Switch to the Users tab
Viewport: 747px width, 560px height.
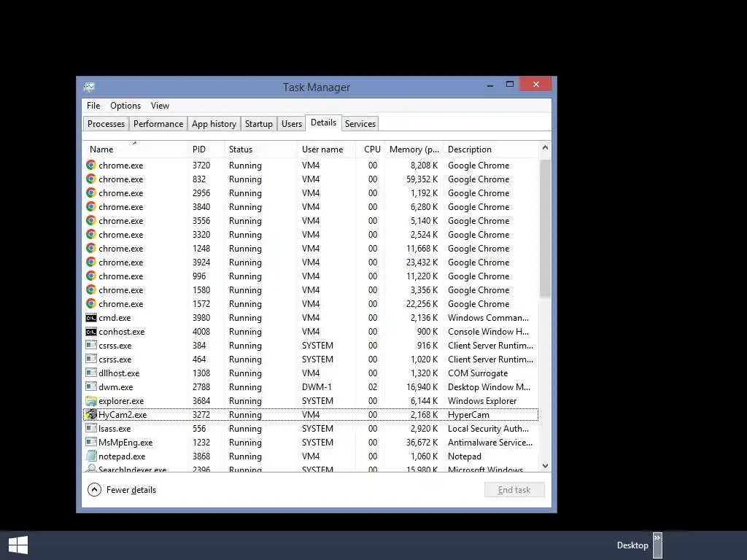[x=292, y=124]
